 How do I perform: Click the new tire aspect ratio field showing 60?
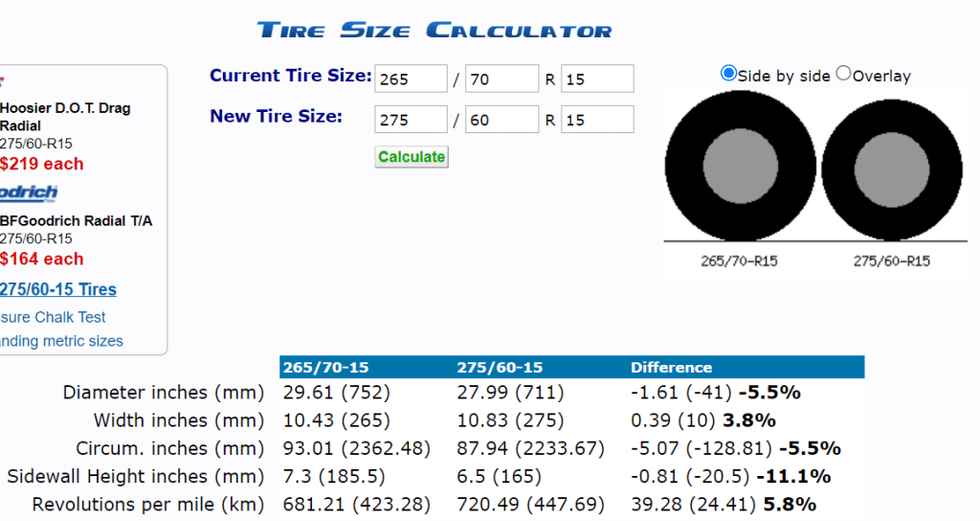coord(502,120)
